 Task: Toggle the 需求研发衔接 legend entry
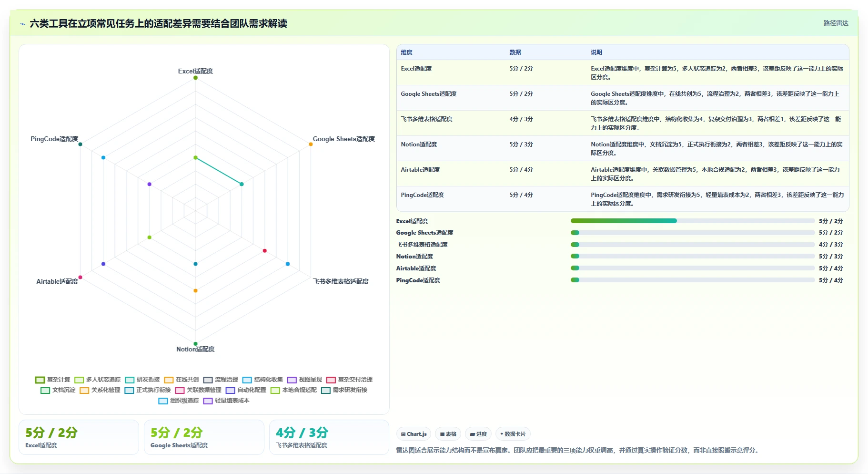coord(344,390)
